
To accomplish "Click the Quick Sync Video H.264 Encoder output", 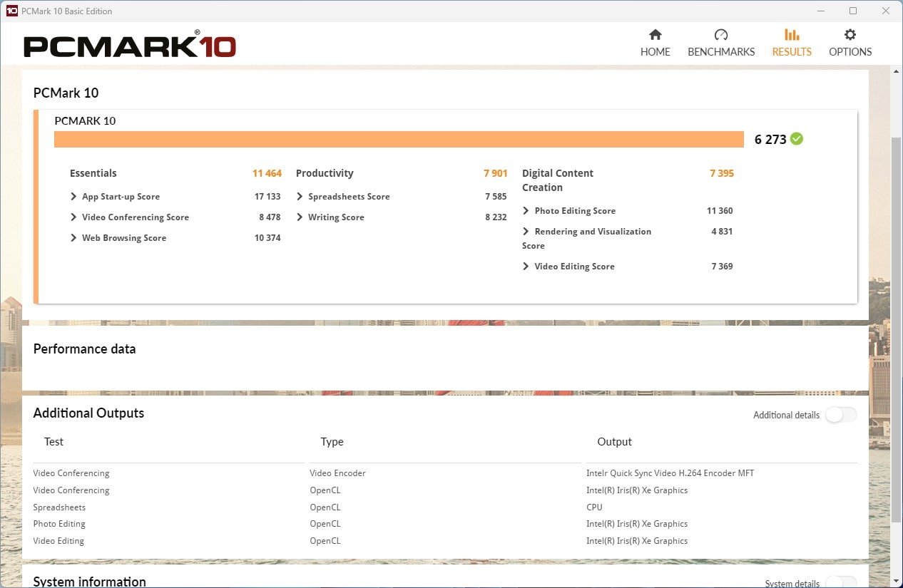I will point(670,473).
